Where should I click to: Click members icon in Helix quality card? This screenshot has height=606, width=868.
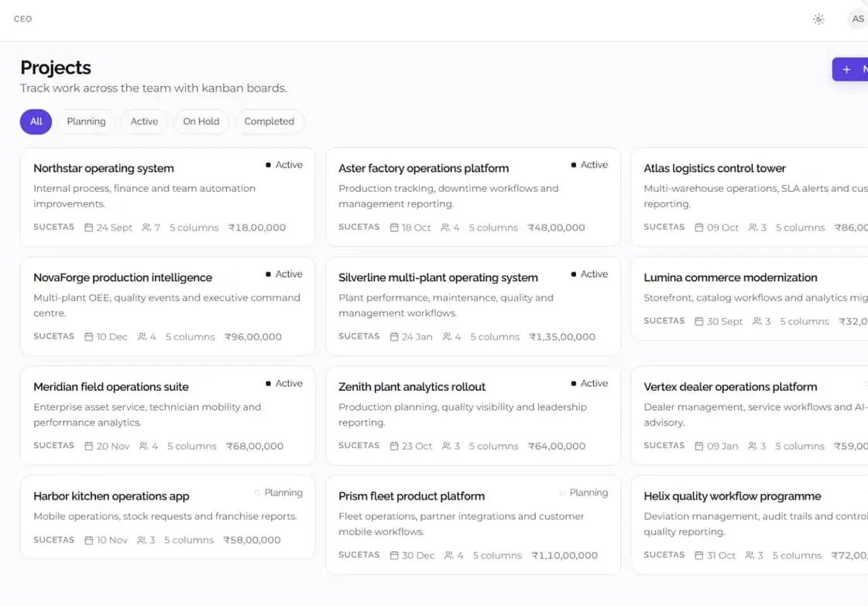point(750,555)
